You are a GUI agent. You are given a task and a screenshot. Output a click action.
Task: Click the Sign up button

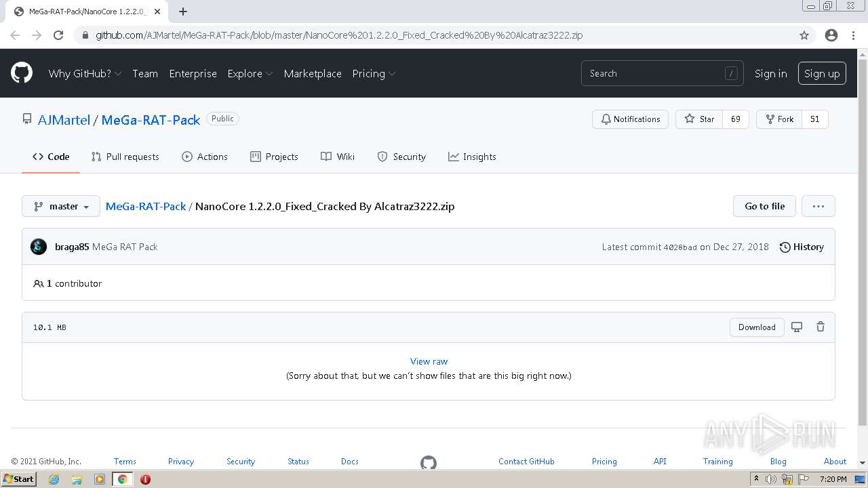click(822, 73)
